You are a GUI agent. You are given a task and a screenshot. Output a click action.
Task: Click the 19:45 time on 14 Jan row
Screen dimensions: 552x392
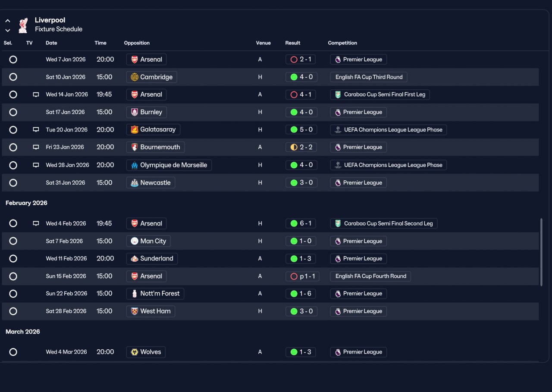[x=104, y=95]
